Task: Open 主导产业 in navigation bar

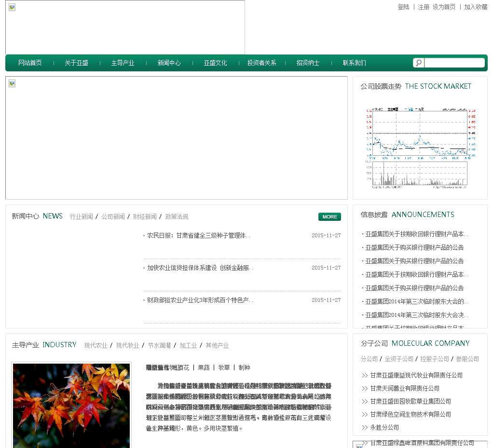Action: [x=123, y=63]
